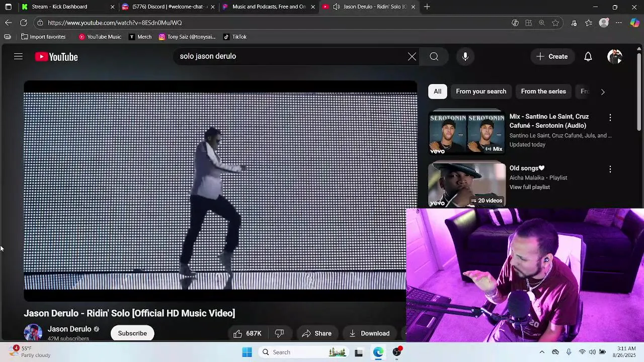The height and width of the screenshot is (362, 644).
Task: Open the YouTube guide hamburger menu
Action: pyautogui.click(x=18, y=57)
